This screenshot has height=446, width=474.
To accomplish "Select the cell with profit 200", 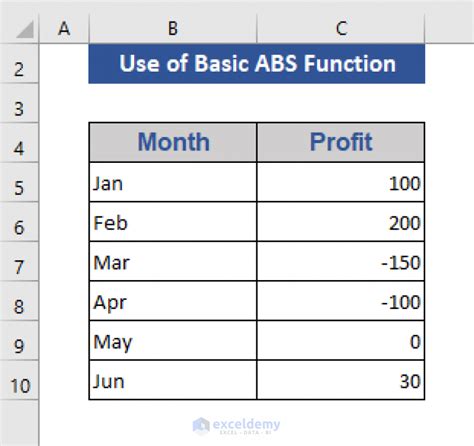I will pos(341,222).
